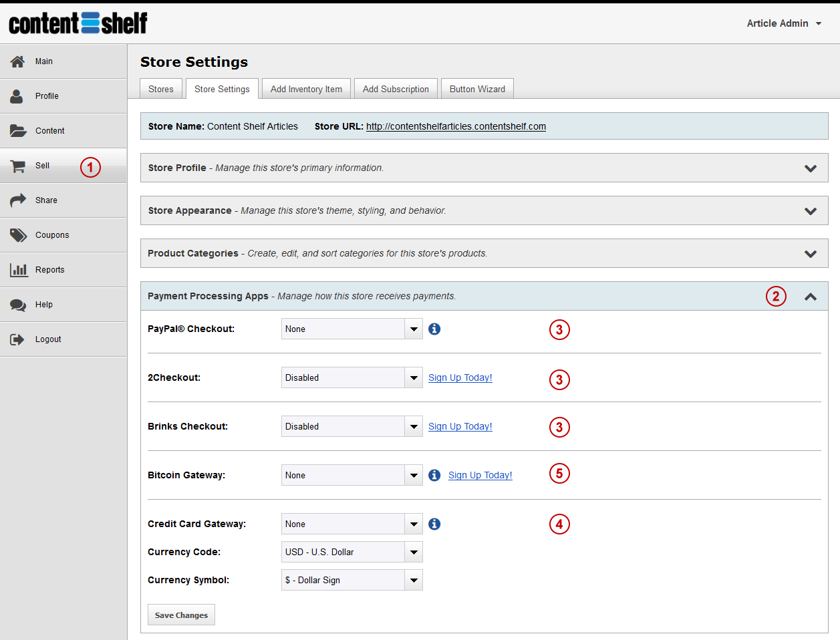Click the Content folder icon
Image resolution: width=840 pixels, height=640 pixels.
click(18, 131)
